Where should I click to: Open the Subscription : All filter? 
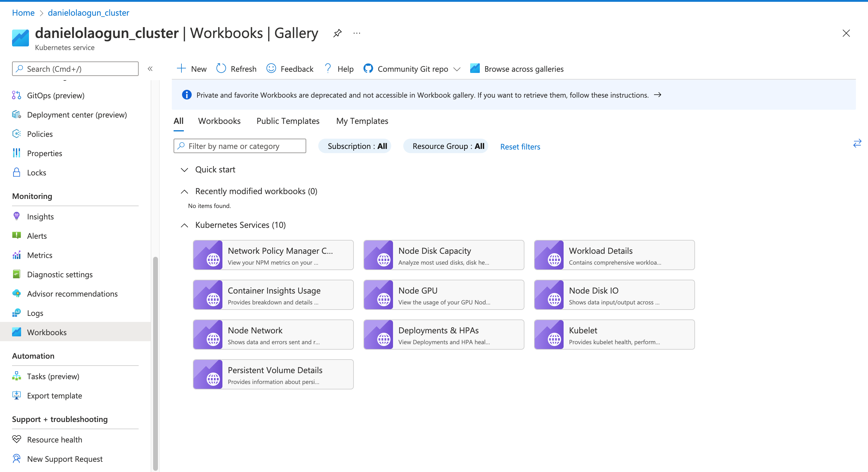354,146
